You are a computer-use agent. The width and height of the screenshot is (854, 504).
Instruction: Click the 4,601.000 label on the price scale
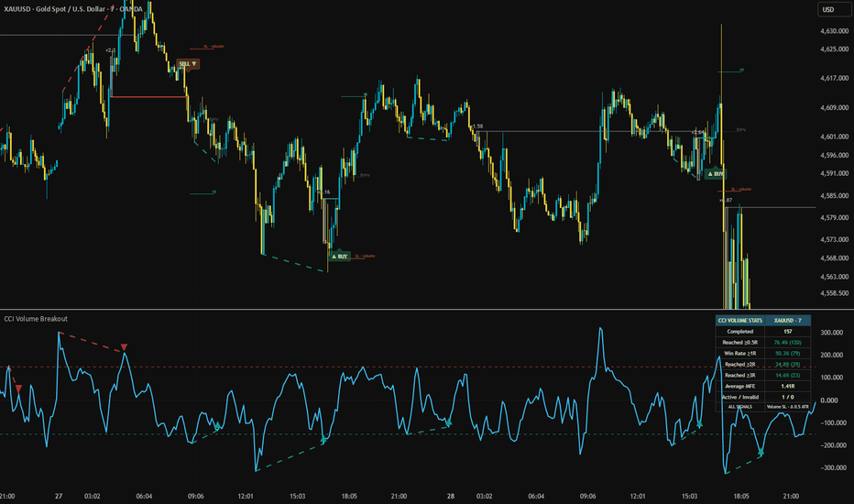tap(835, 137)
